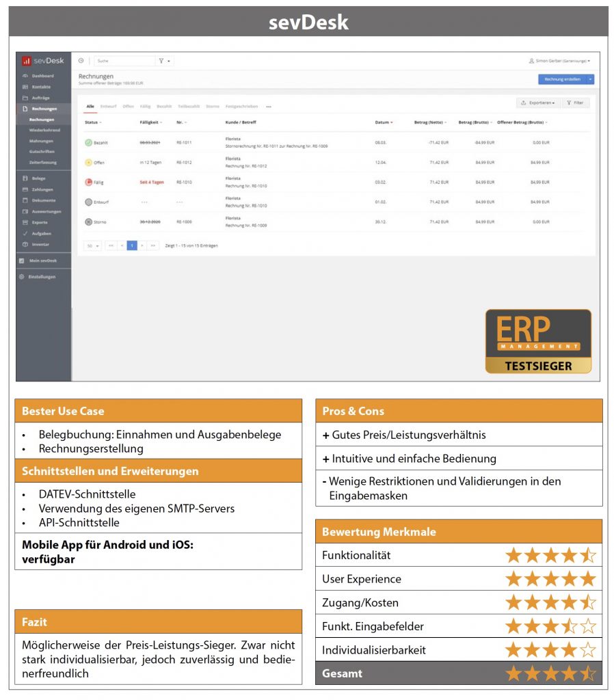Image resolution: width=614 pixels, height=700 pixels.
Task: Open Exporte in the sidebar
Action: 39,222
